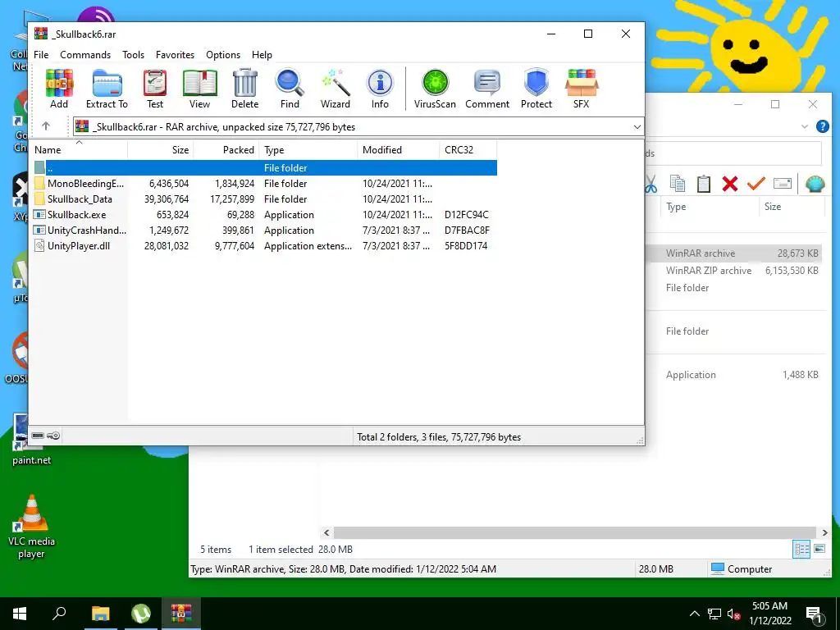This screenshot has height=630, width=840.
Task: Sort by the Packed column header
Action: [x=226, y=150]
